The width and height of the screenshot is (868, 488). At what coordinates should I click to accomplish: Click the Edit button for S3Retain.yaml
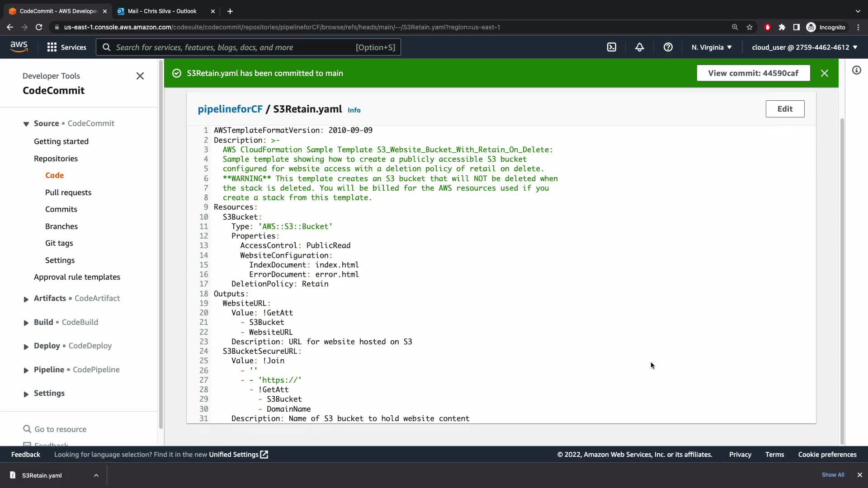[x=784, y=109]
